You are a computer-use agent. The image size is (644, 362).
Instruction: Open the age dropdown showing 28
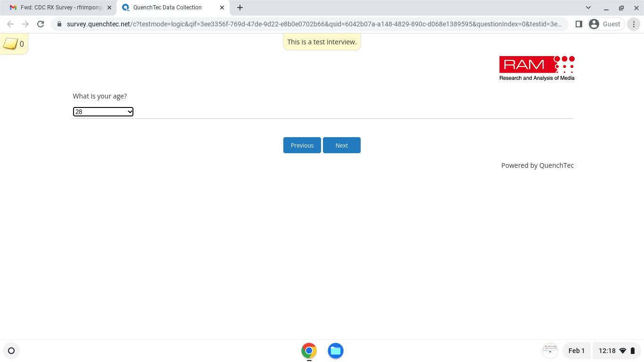pyautogui.click(x=103, y=112)
